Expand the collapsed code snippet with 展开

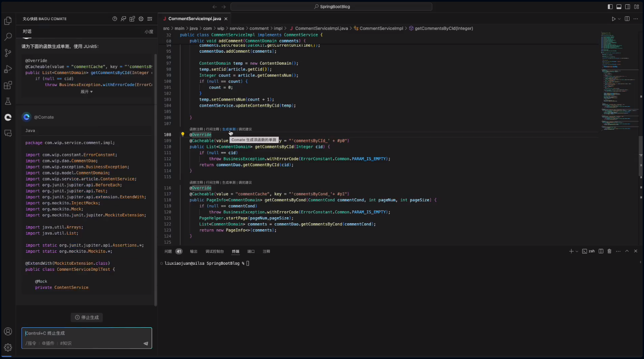click(x=87, y=92)
